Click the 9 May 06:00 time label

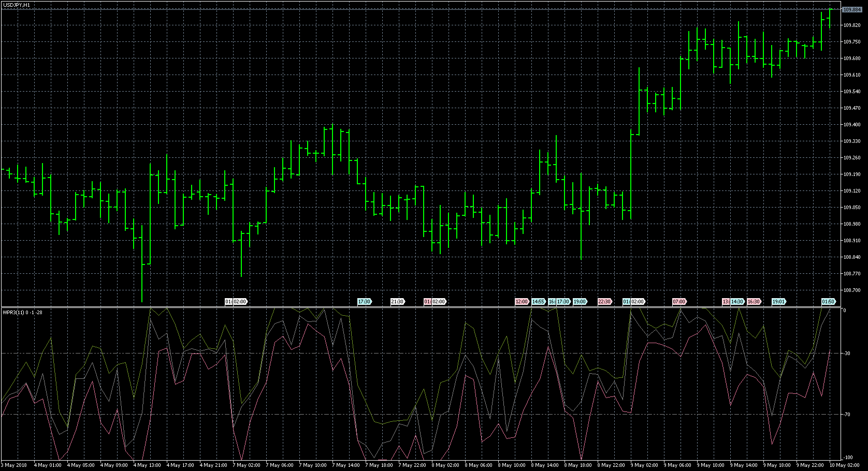coord(679,465)
